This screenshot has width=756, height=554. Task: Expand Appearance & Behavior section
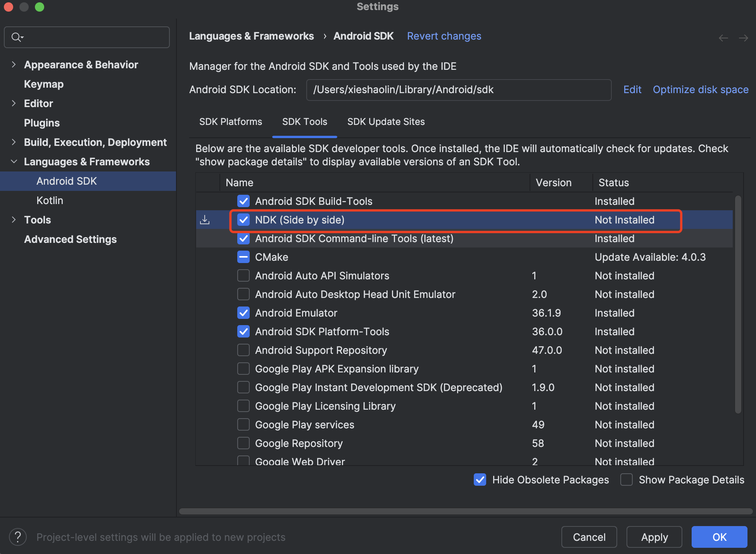[14, 64]
